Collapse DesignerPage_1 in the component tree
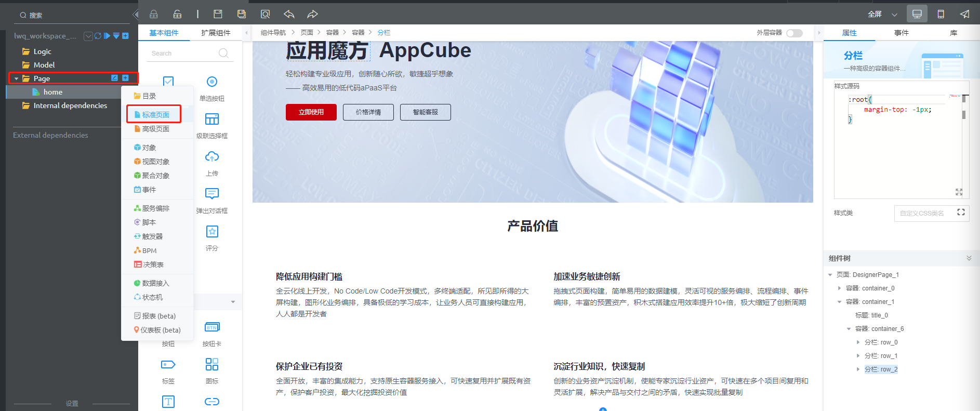Viewport: 980px width, 411px height. [x=830, y=275]
